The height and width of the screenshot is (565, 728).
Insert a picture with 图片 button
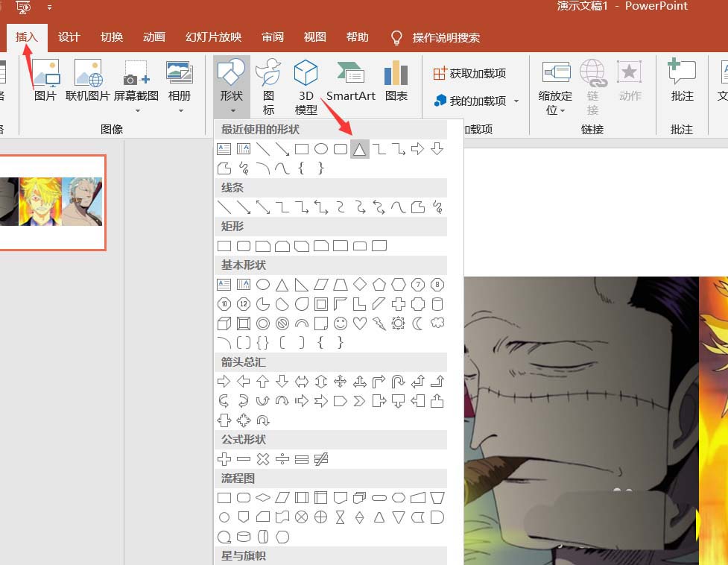(x=45, y=81)
